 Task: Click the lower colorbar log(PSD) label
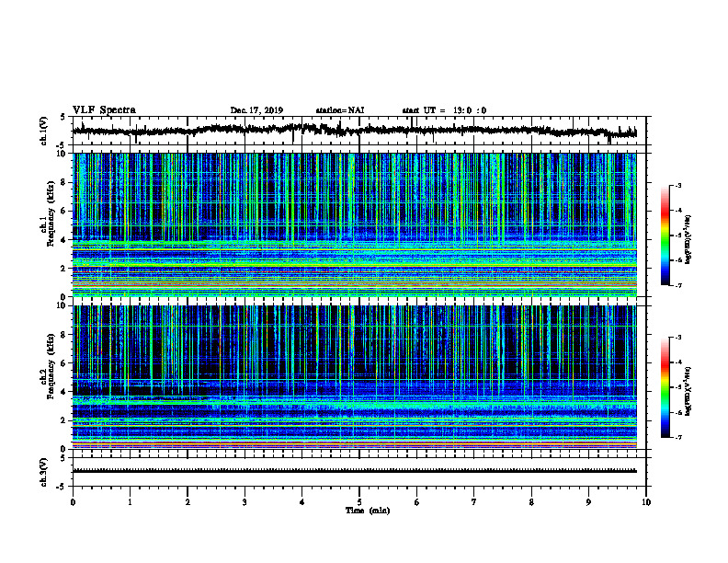point(688,391)
